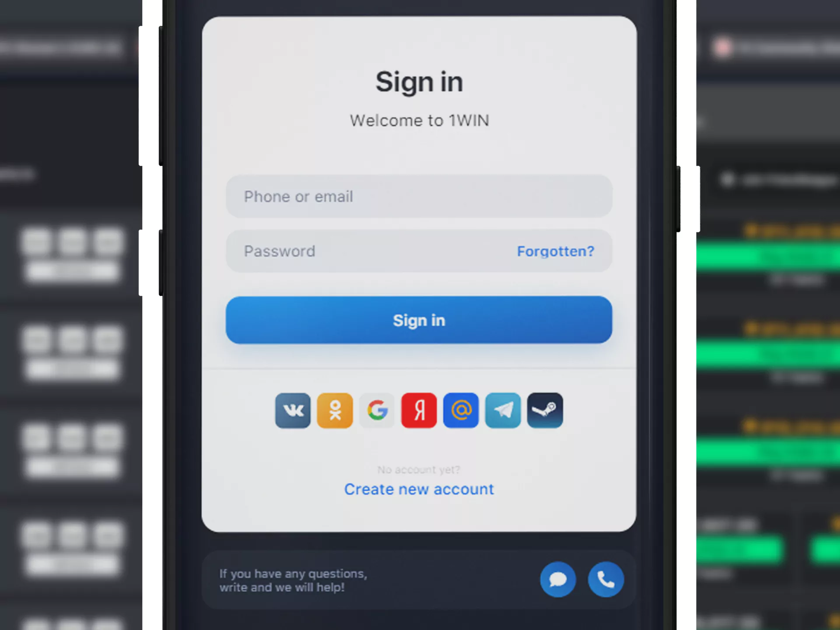Click the Forgotten password link
The width and height of the screenshot is (840, 630).
tap(556, 252)
